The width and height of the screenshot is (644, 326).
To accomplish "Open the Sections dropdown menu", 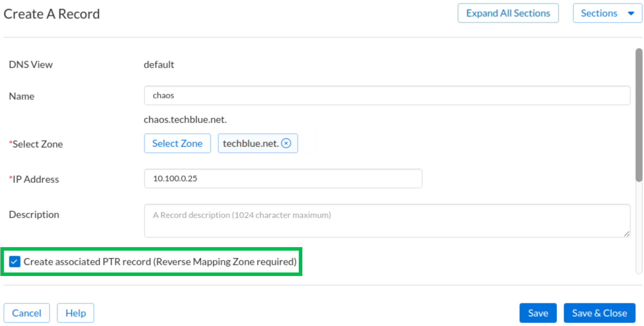I will (x=599, y=13).
